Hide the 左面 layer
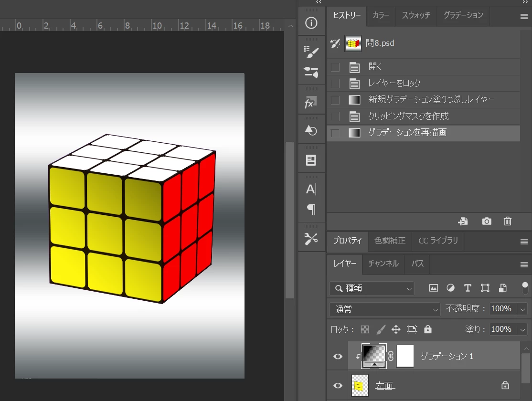The height and width of the screenshot is (401, 532). pos(338,385)
